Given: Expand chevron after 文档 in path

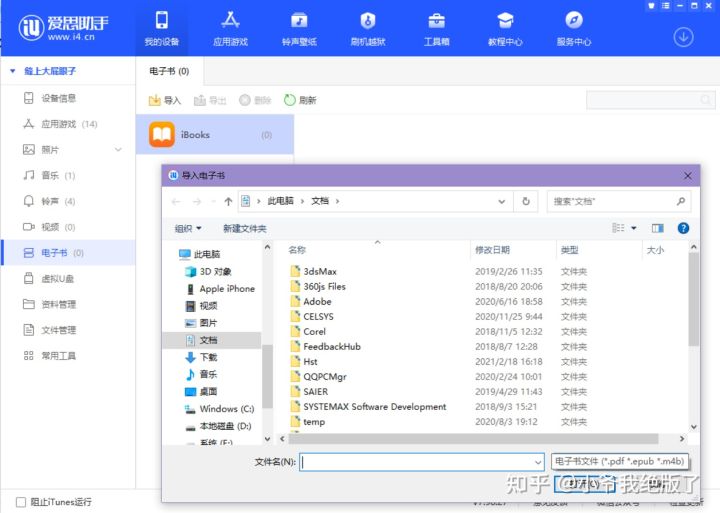Looking at the screenshot, I should tap(338, 201).
